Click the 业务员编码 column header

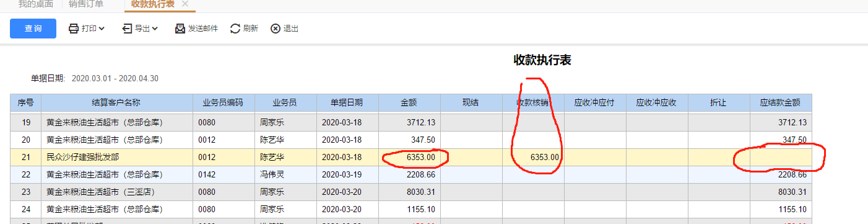click(224, 103)
